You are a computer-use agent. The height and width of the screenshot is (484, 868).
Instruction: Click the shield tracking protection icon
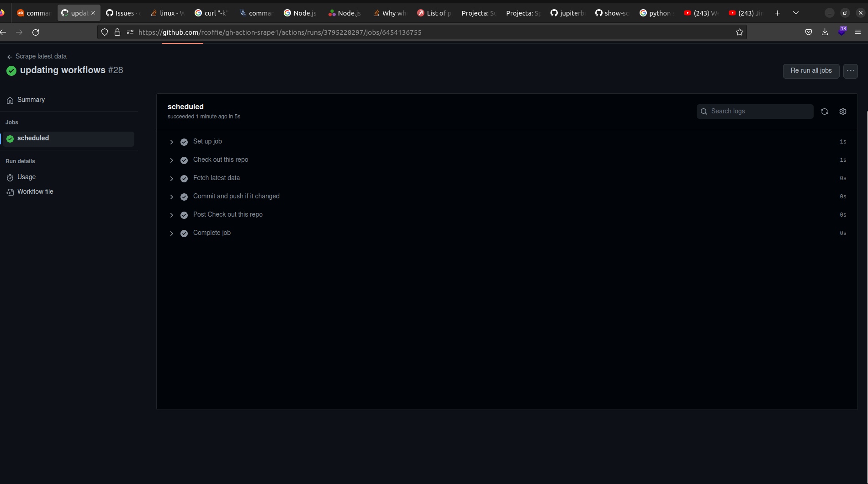pos(105,32)
